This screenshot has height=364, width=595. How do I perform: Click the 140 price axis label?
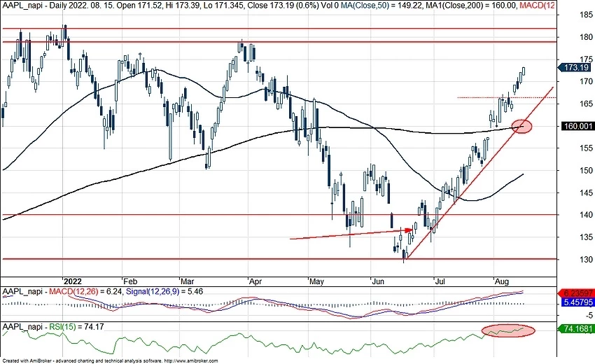coord(587,215)
